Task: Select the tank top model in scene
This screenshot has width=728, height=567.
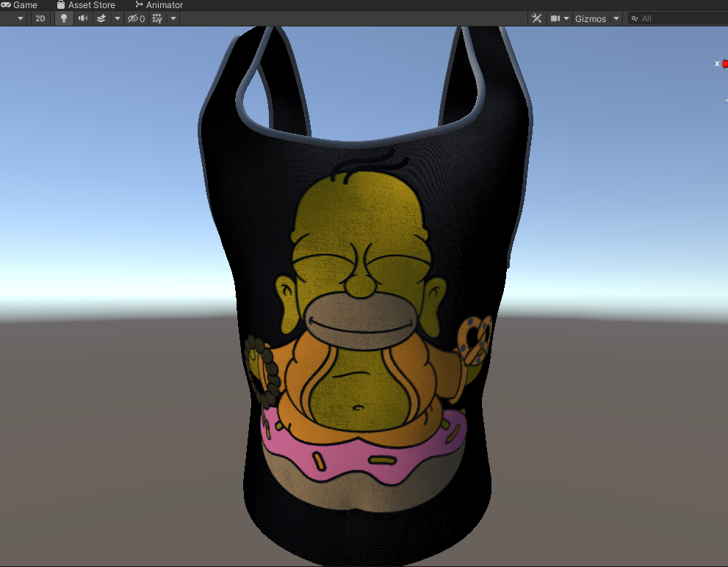Action: [x=367, y=297]
